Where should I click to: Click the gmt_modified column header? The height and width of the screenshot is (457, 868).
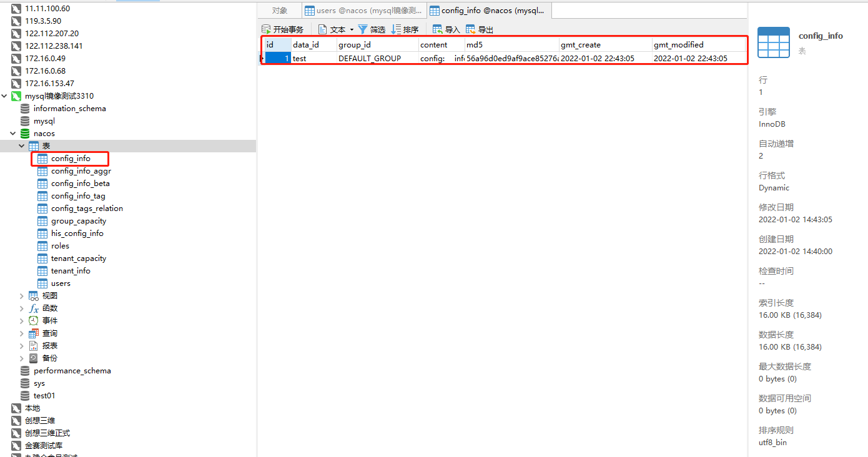(x=699, y=45)
